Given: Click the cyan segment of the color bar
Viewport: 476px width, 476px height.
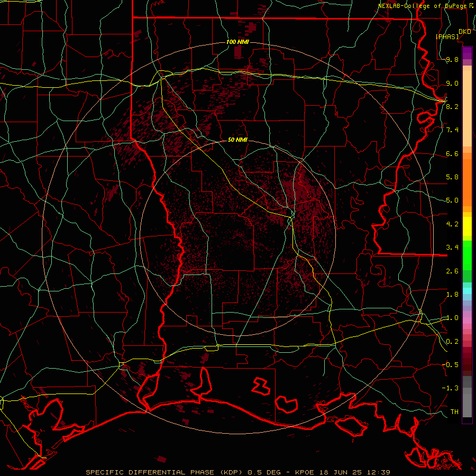Looking at the screenshot, I should (467, 290).
